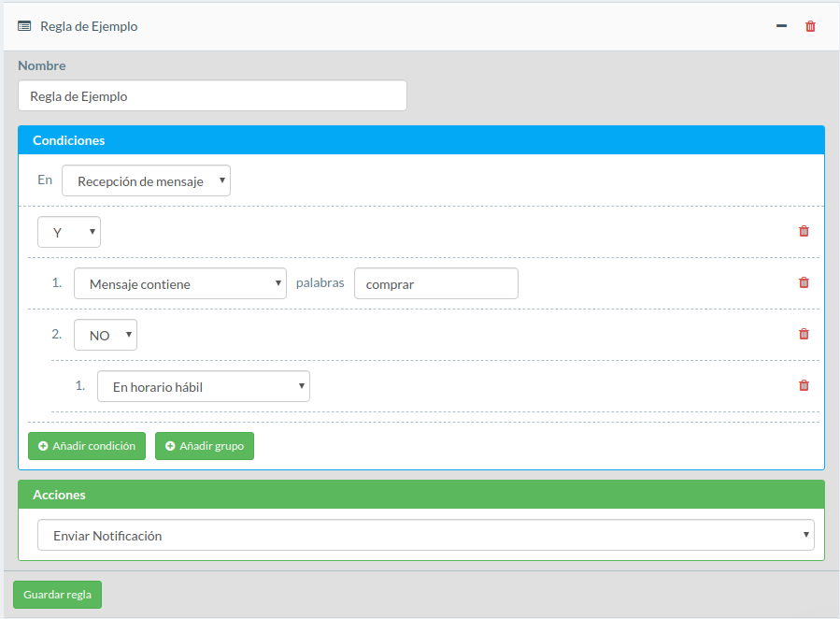This screenshot has height=619, width=840.
Task: Delete the Mensaje contiene condition
Action: 804,282
